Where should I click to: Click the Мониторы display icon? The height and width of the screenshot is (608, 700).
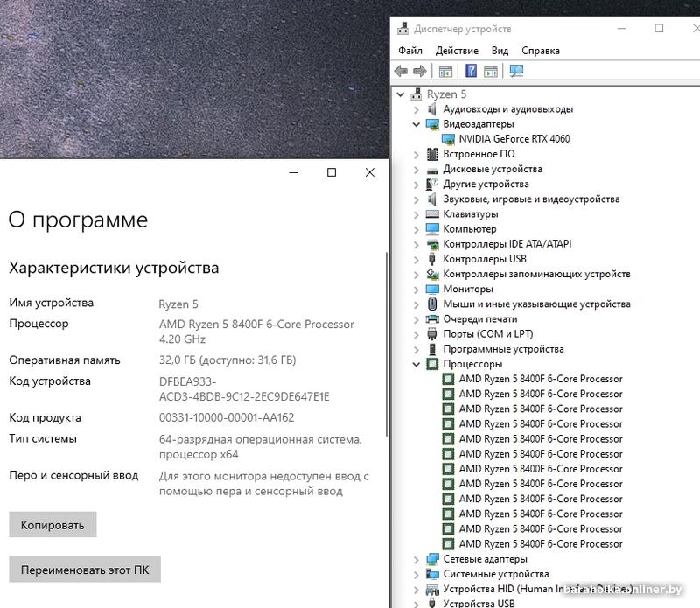tap(432, 290)
